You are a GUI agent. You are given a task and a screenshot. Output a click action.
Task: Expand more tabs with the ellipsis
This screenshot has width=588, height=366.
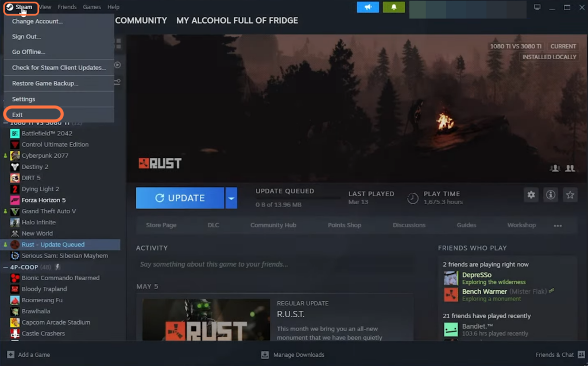tap(558, 225)
